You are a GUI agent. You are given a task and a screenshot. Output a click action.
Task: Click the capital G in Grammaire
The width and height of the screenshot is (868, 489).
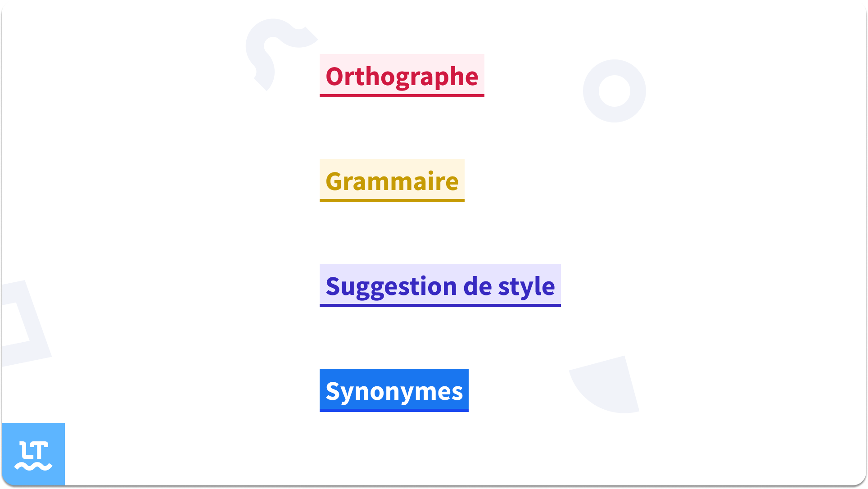click(x=335, y=181)
